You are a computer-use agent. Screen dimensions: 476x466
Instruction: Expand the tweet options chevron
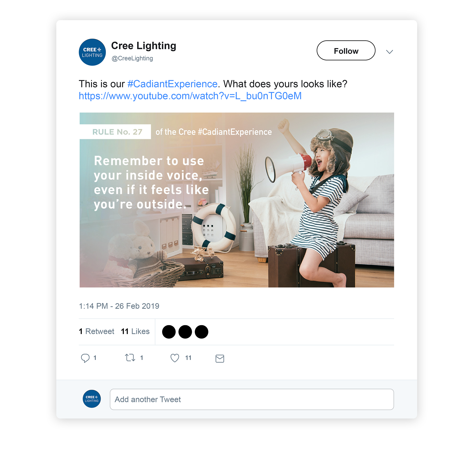tap(389, 52)
